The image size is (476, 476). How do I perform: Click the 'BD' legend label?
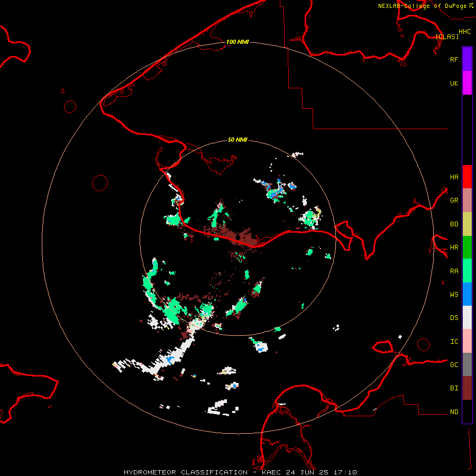pyautogui.click(x=454, y=224)
